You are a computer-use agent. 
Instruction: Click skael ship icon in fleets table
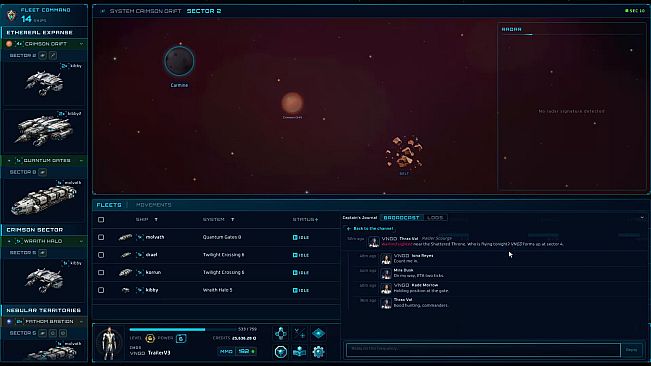(x=126, y=255)
